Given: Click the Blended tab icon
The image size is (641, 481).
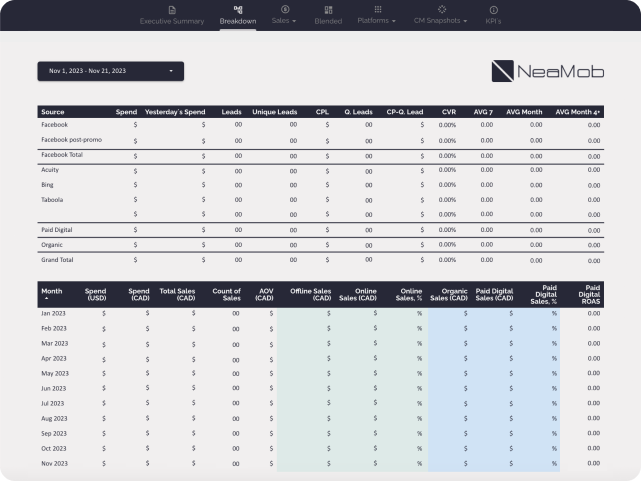Looking at the screenshot, I should 329,9.
